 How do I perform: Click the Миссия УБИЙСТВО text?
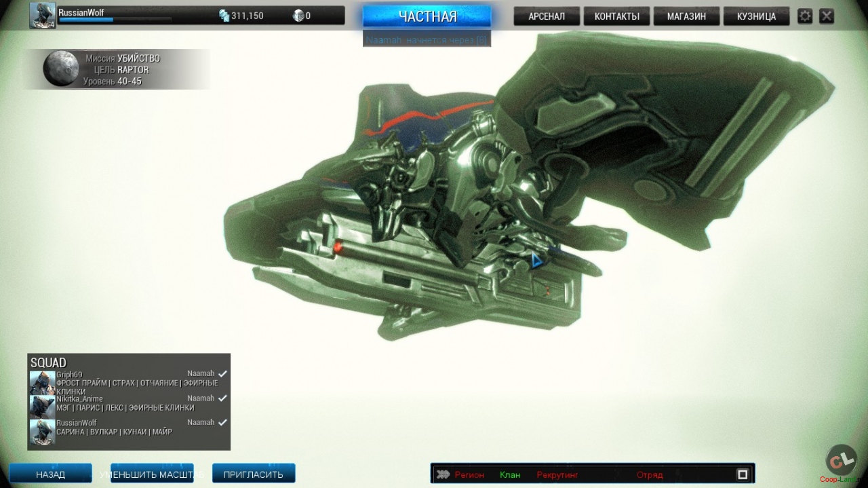pos(123,58)
